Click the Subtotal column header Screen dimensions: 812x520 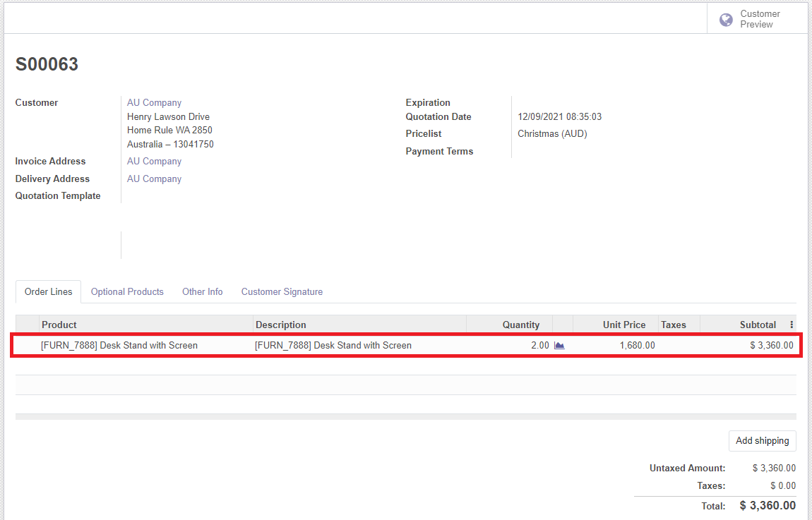[x=758, y=325]
